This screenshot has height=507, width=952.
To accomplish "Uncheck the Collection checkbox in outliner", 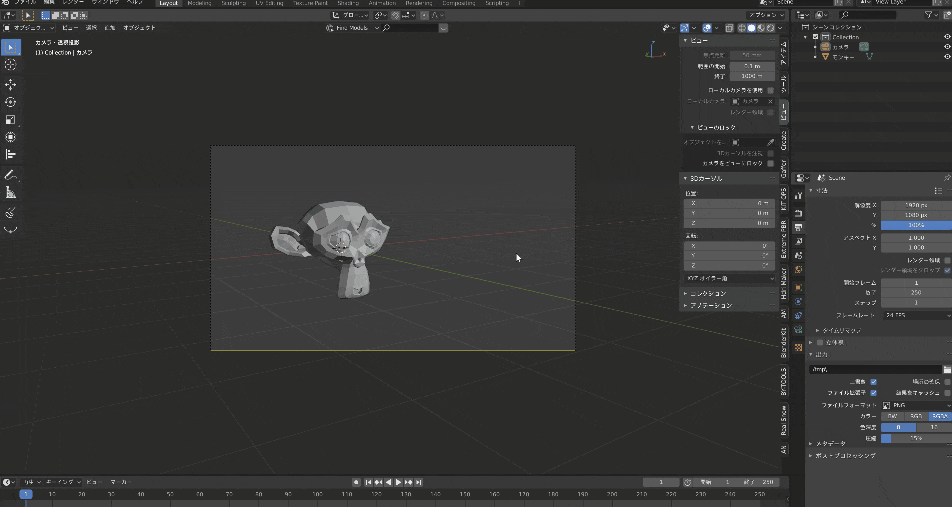I will 815,37.
